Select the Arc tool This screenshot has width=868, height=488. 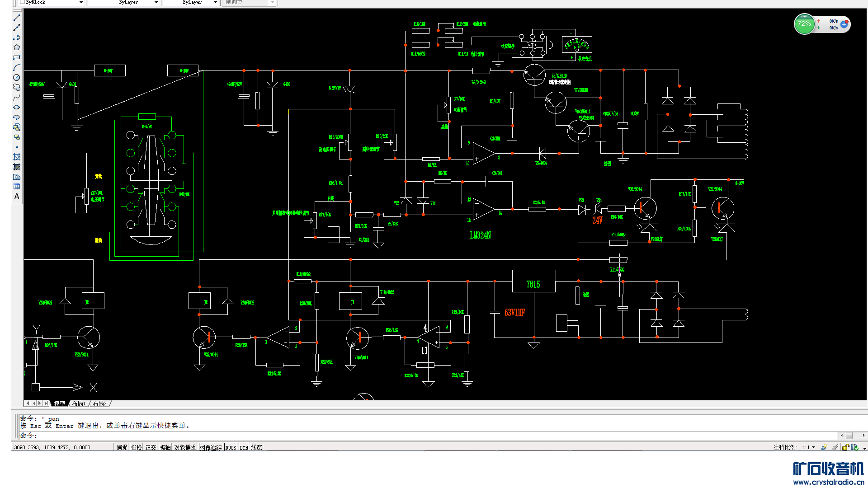[x=17, y=67]
